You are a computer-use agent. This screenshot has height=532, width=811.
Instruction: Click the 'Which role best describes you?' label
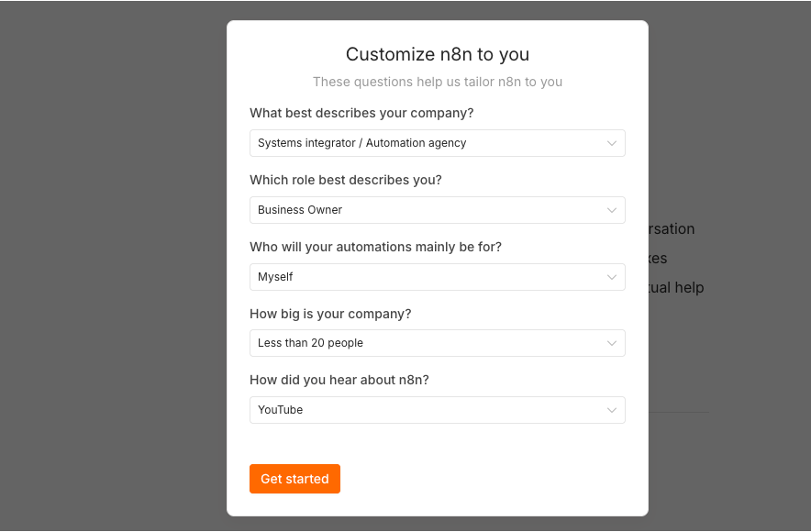[346, 180]
